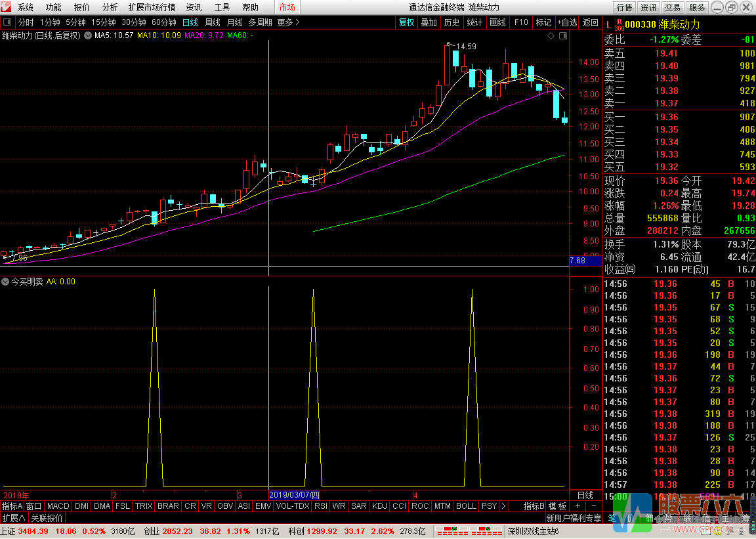
Task: Open the 工具 menu
Action: click(x=222, y=7)
